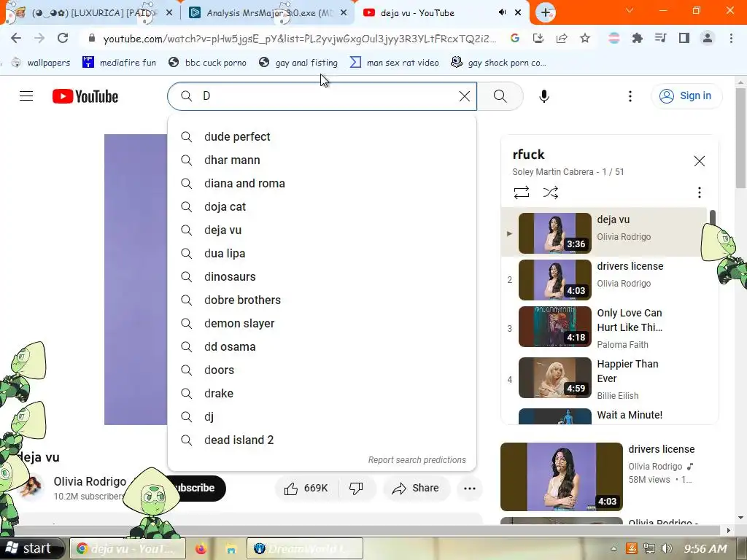Open more actions ellipsis under video
The image size is (747, 560).
470,488
